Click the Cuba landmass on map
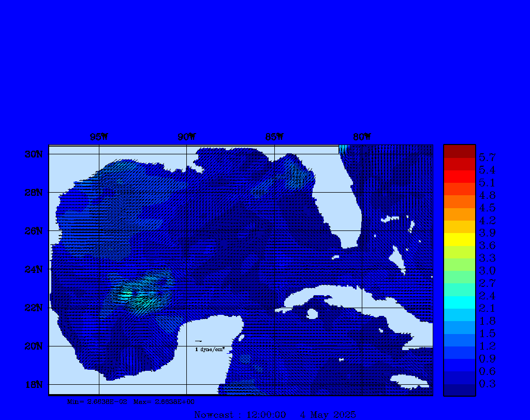The width and height of the screenshot is (530, 420). pyautogui.click(x=355, y=298)
